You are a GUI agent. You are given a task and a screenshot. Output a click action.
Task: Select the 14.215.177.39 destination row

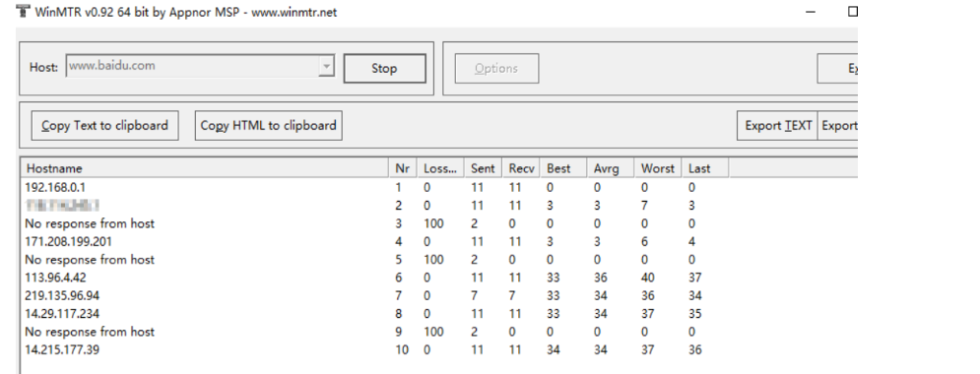pos(375,349)
